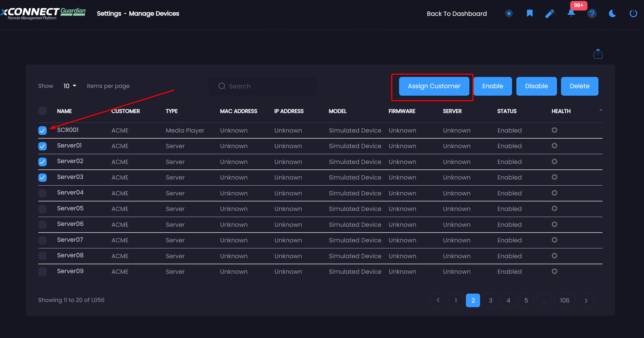Click the Assign Customer button

[434, 86]
